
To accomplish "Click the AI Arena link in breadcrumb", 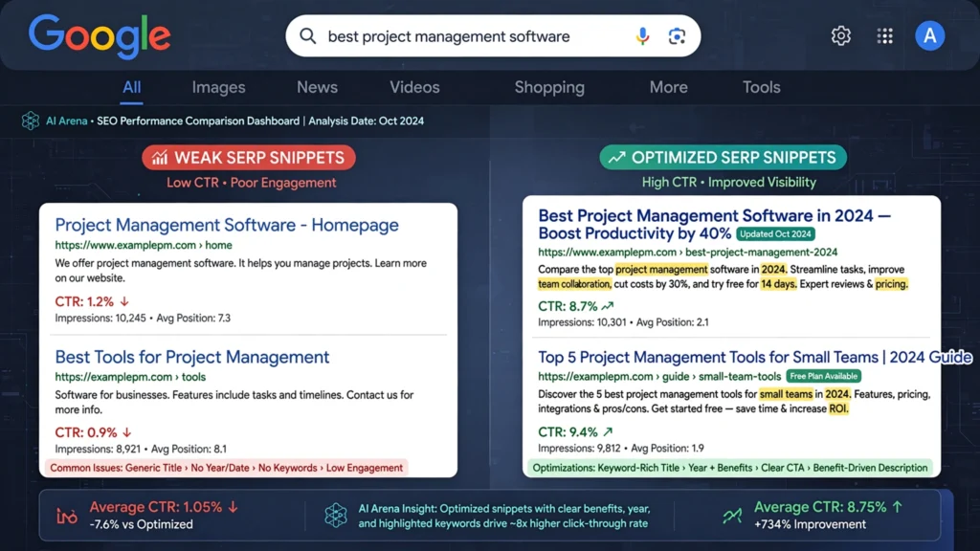I will [66, 121].
